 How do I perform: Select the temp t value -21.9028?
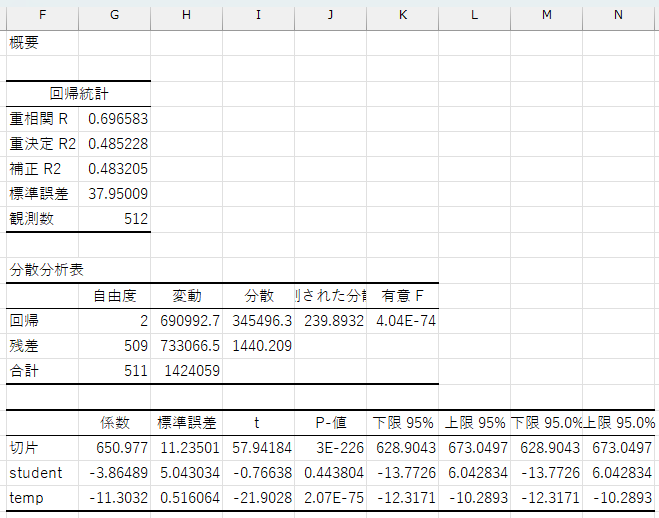[x=260, y=497]
